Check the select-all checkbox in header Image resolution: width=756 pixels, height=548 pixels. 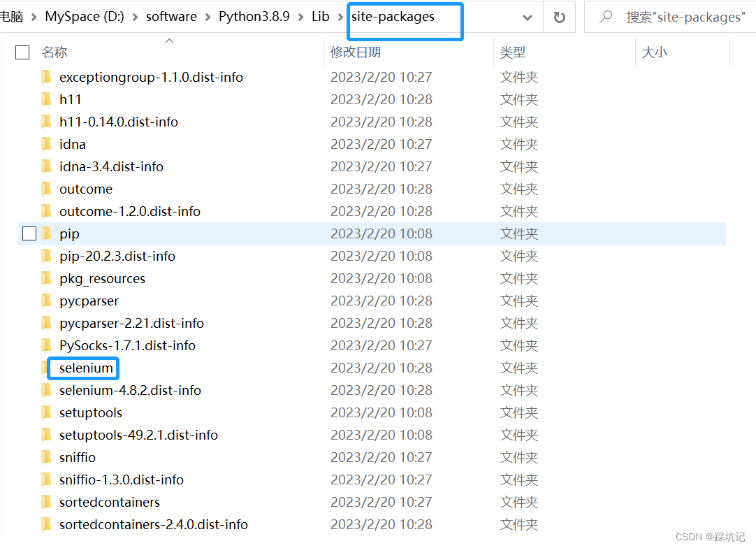22,52
